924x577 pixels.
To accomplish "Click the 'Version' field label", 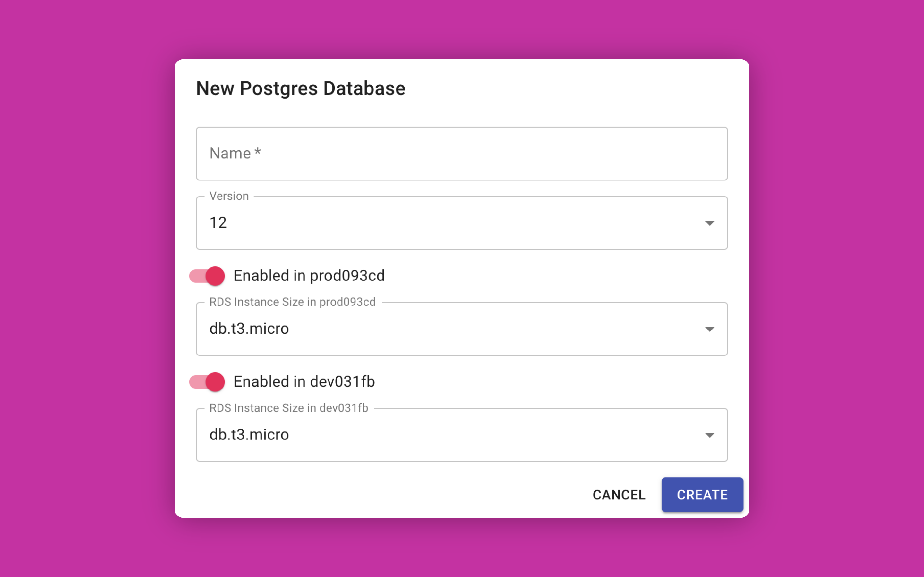I will pos(229,196).
